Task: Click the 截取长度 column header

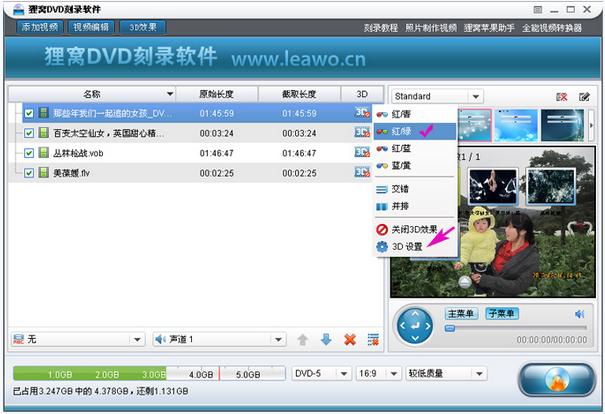Action: pos(299,94)
